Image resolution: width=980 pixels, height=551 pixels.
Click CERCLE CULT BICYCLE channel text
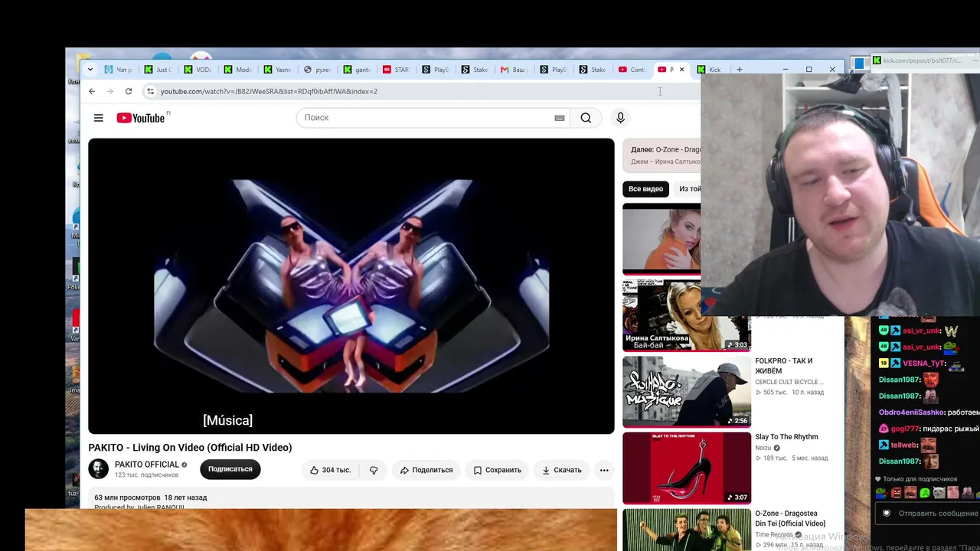point(789,382)
